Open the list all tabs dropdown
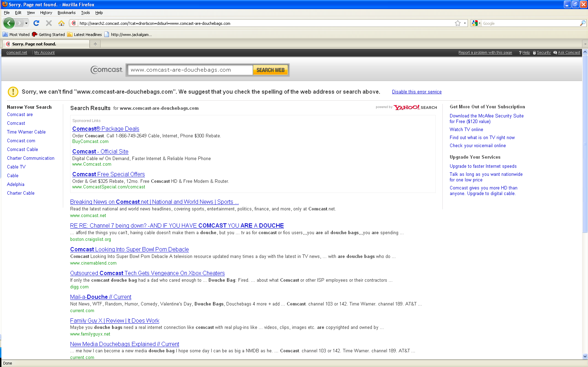Screen dimensions: 588x367 (585, 44)
